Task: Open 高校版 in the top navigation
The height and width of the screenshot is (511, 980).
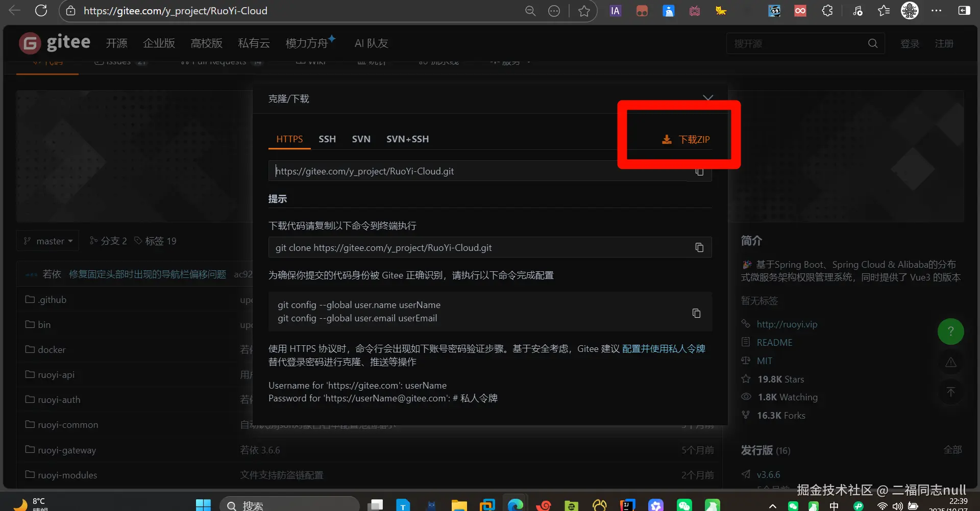Action: [206, 43]
